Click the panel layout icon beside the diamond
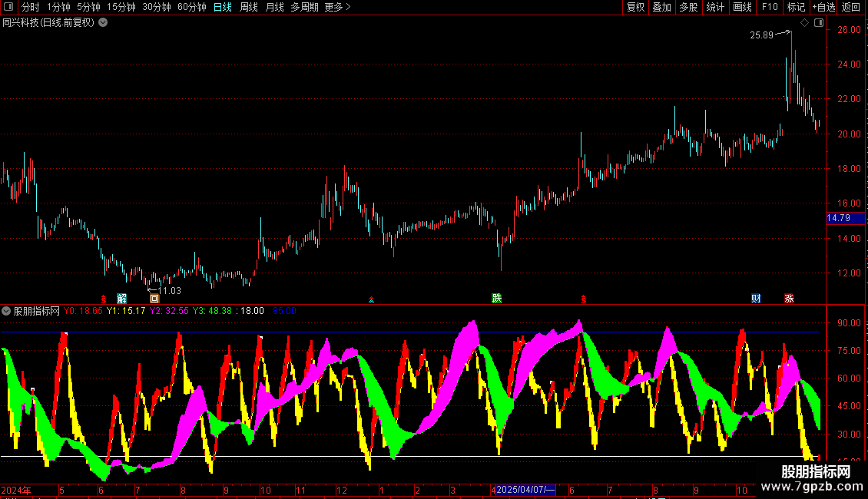 pos(818,23)
